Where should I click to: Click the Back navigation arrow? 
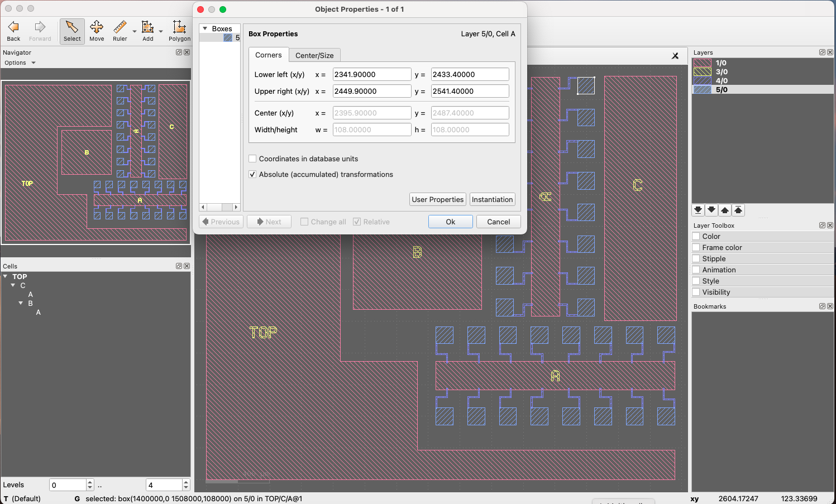13,31
